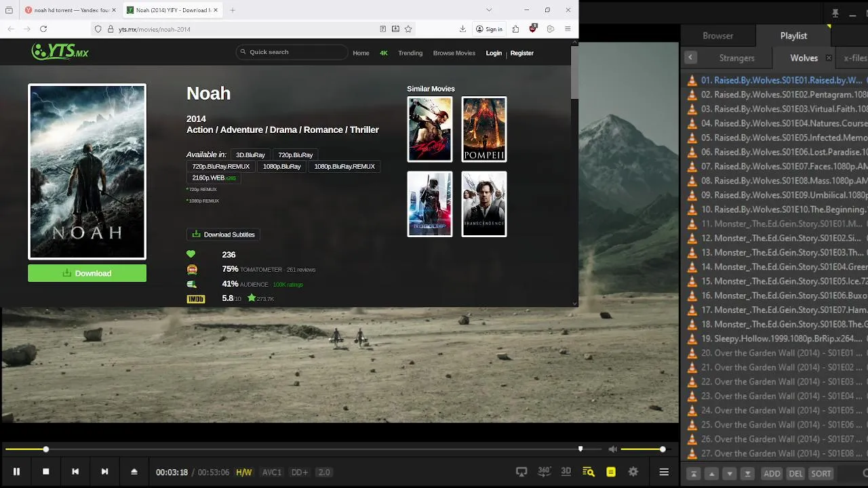Close the Wolves playlist tab
The height and width of the screenshot is (488, 868).
coord(829,58)
